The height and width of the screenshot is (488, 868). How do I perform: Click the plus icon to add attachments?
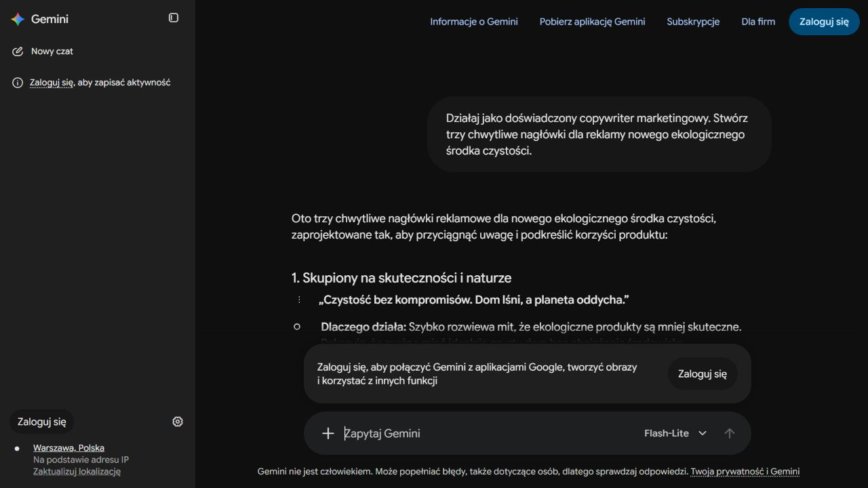tap(328, 433)
